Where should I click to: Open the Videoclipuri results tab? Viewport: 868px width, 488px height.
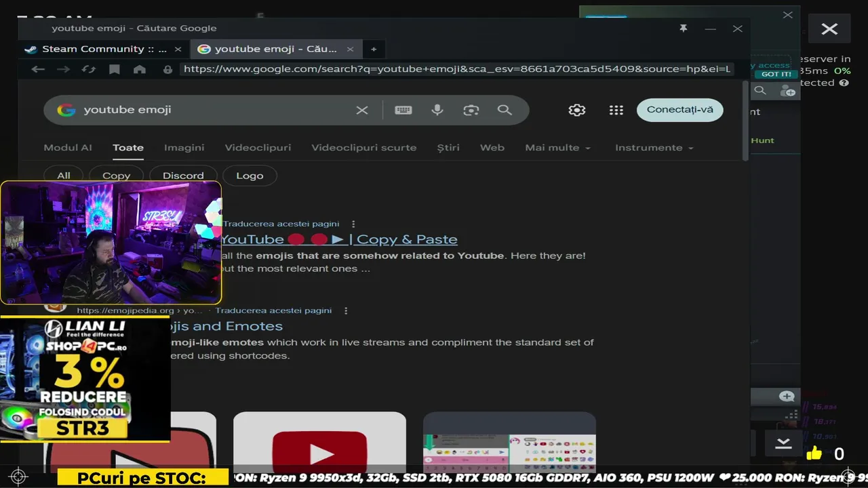click(258, 147)
